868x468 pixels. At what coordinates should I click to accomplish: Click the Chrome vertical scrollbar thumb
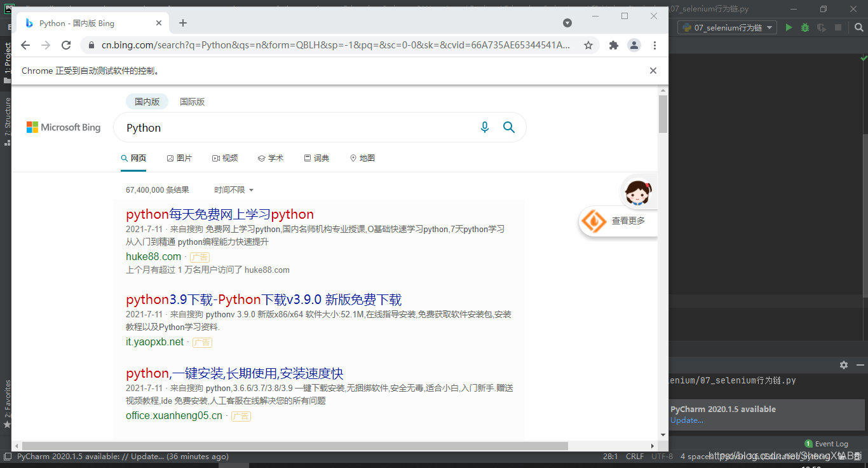tap(663, 114)
